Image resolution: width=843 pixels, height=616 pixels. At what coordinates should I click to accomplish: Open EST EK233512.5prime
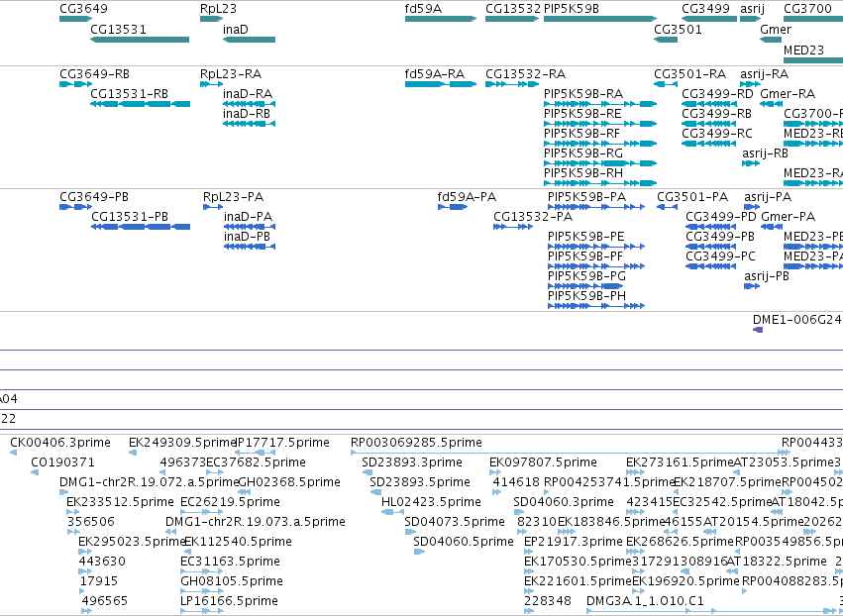[x=120, y=501]
